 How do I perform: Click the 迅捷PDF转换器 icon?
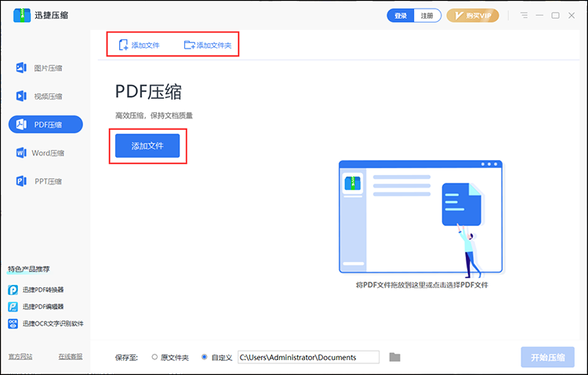click(x=13, y=289)
